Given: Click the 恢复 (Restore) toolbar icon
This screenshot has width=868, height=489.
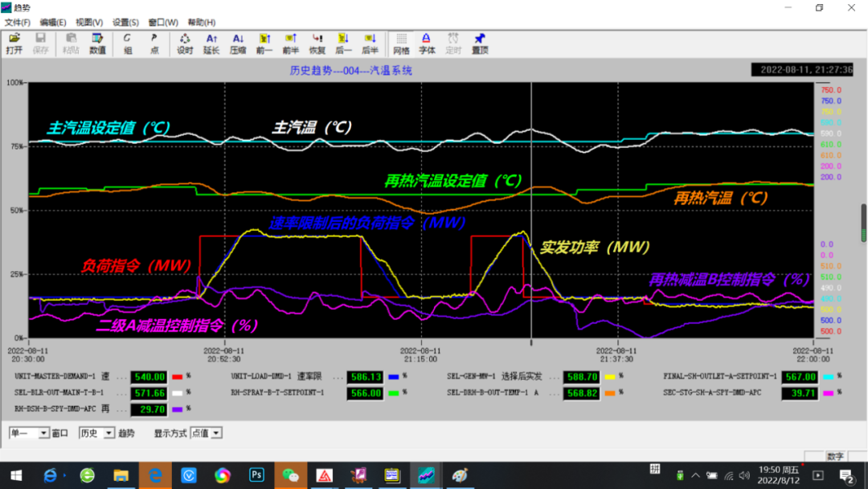Looking at the screenshot, I should 317,43.
